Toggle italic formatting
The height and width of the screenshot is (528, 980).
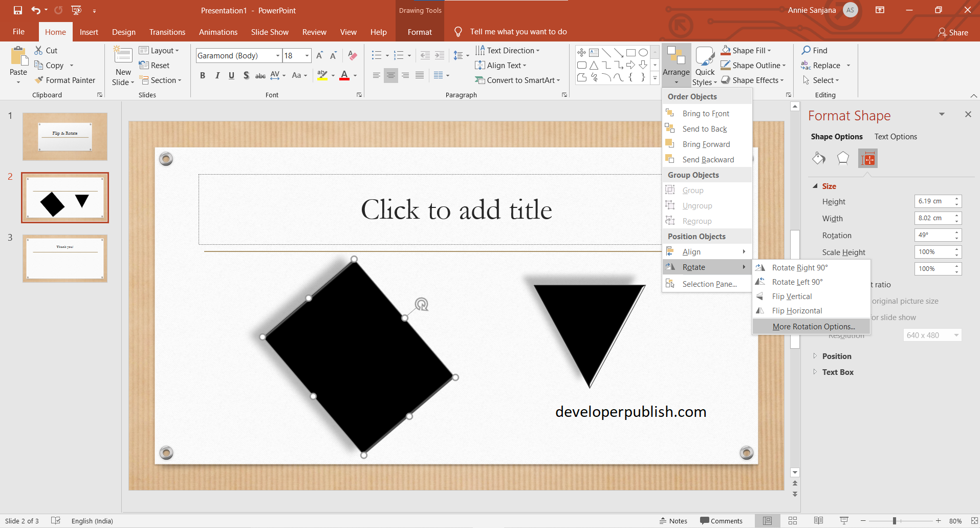[217, 75]
